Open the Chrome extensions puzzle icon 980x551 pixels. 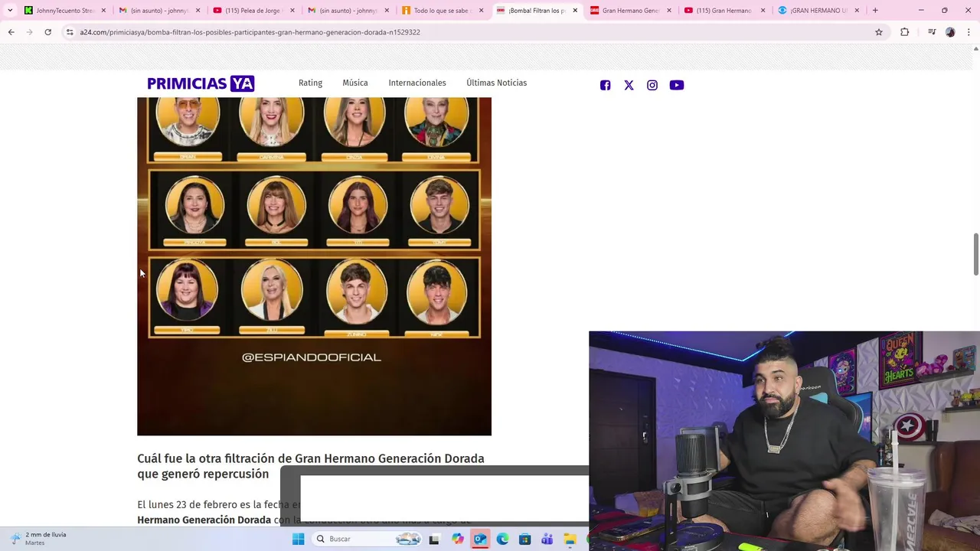click(x=904, y=32)
